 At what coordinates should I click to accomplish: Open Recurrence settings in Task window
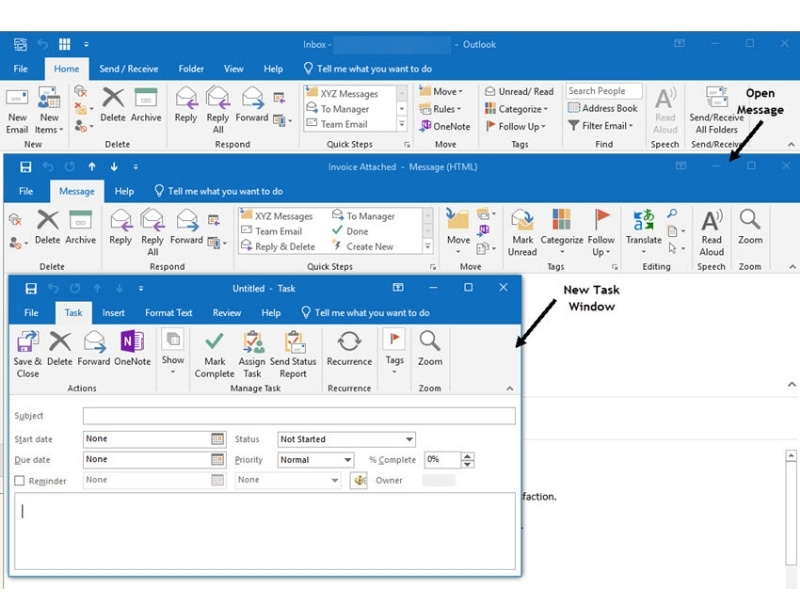tap(349, 348)
